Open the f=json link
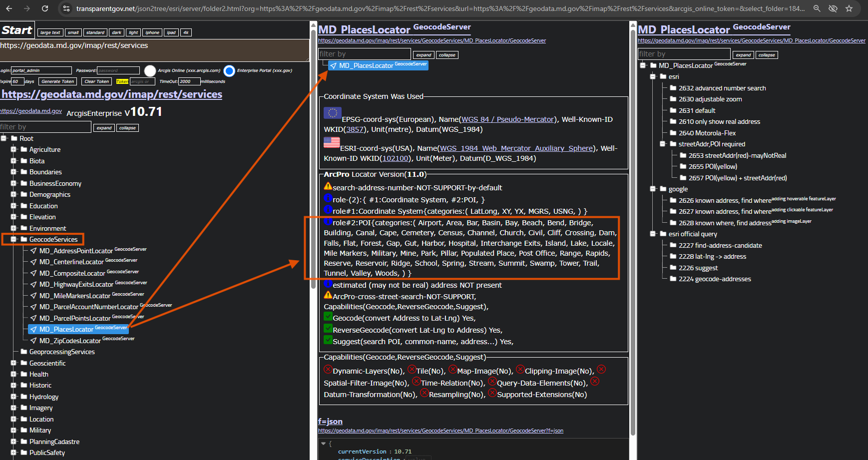The image size is (868, 460). [330, 422]
